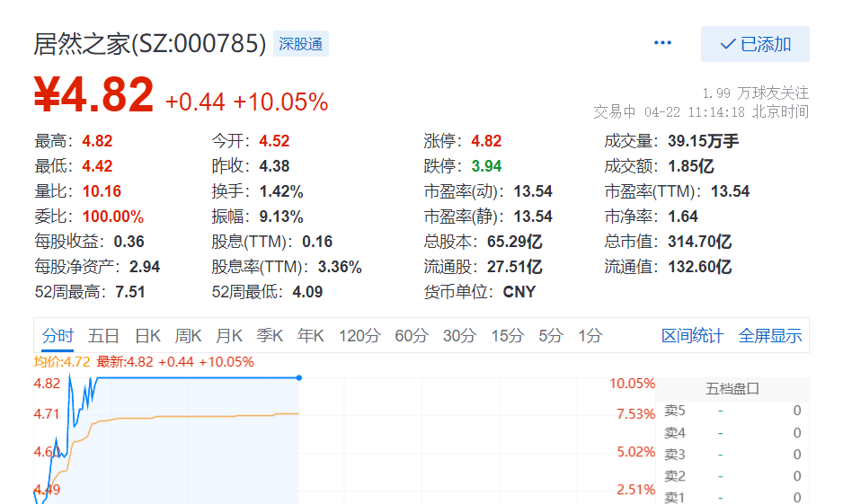Click the 1.99 万球友关注 followers text
Viewport: 843px width, 504px height.
(x=755, y=93)
